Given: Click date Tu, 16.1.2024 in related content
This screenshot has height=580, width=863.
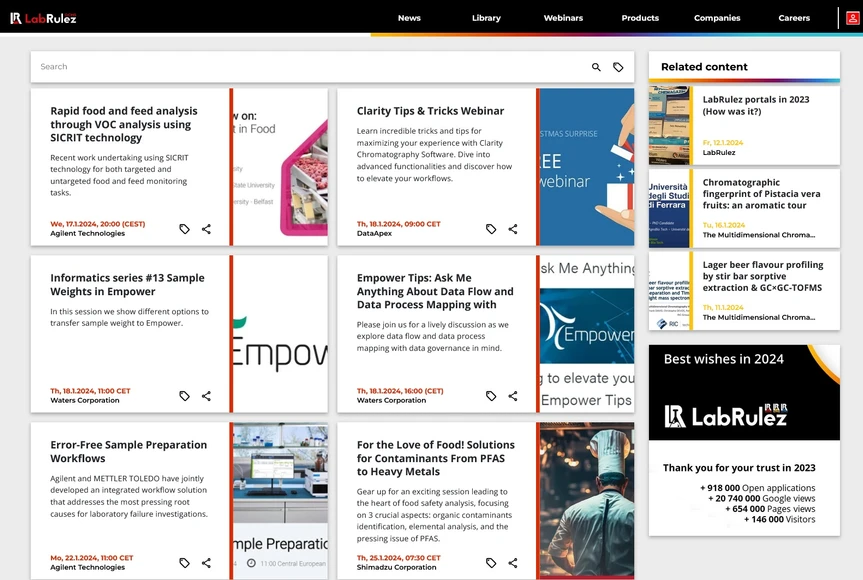Looking at the screenshot, I should (724, 225).
